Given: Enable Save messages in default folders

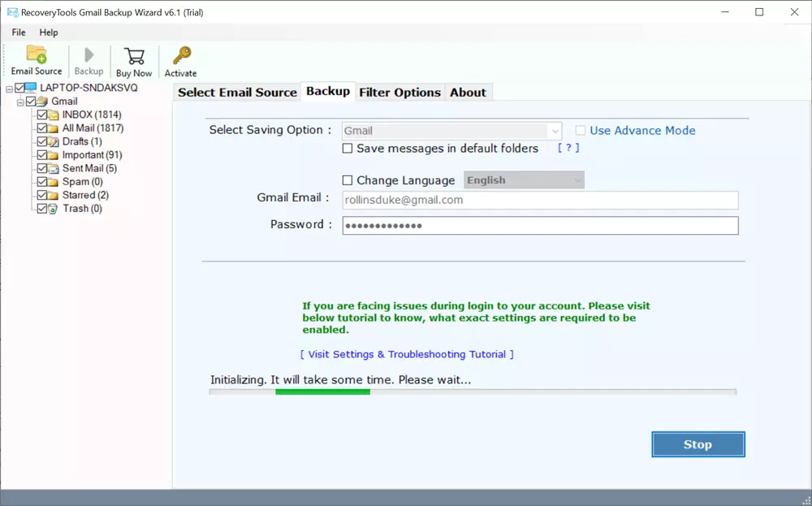Looking at the screenshot, I should click(x=348, y=149).
